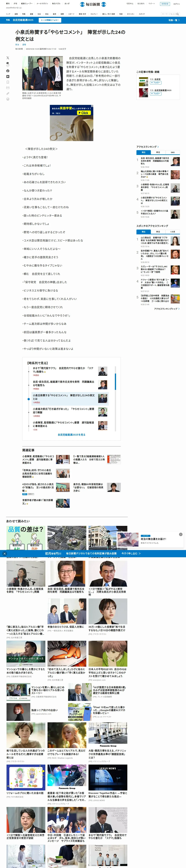Screen dimensions: 186x868
Task: Open 政治 in the main navigation
Action: click(x=47, y=14)
